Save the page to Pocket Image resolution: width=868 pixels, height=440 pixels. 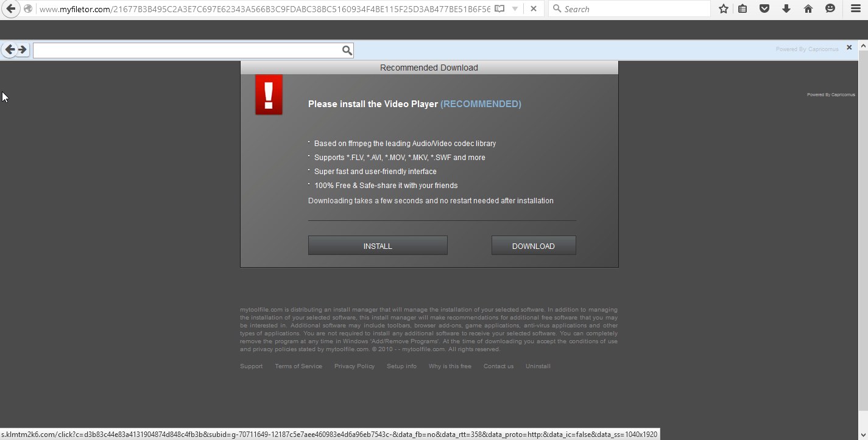pyautogui.click(x=764, y=9)
